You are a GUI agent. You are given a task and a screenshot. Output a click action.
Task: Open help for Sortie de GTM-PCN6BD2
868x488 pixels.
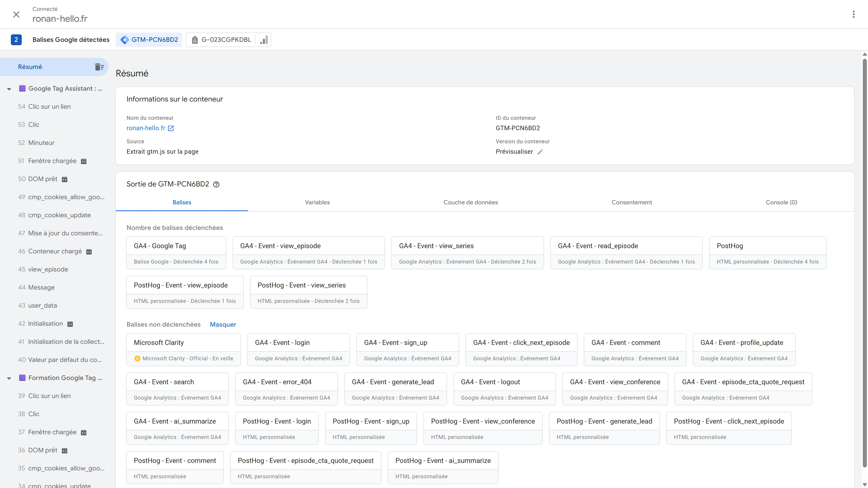216,184
